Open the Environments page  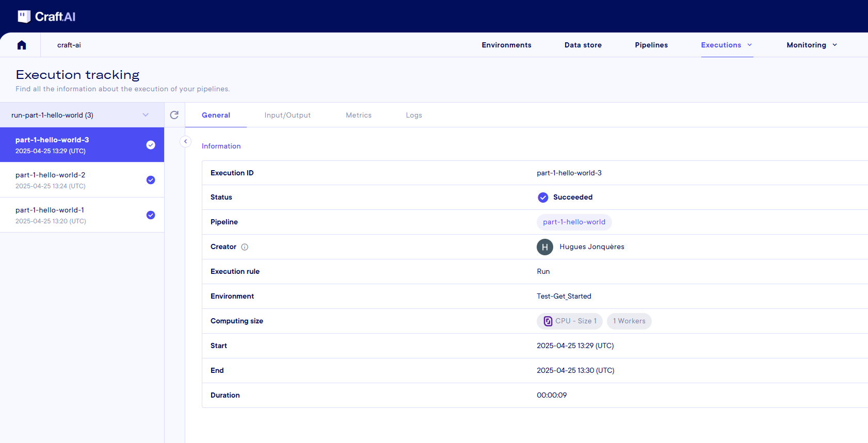(x=506, y=45)
